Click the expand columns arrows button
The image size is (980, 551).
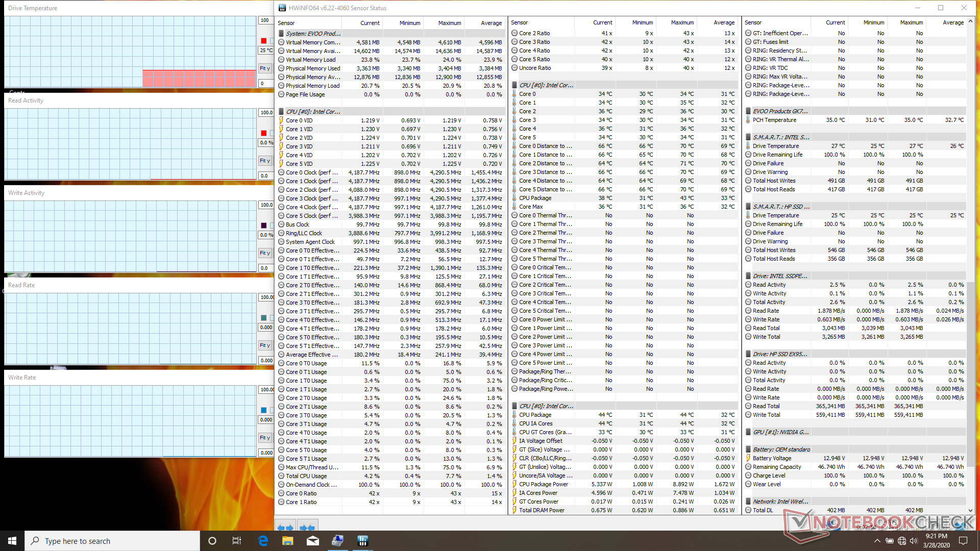click(285, 527)
